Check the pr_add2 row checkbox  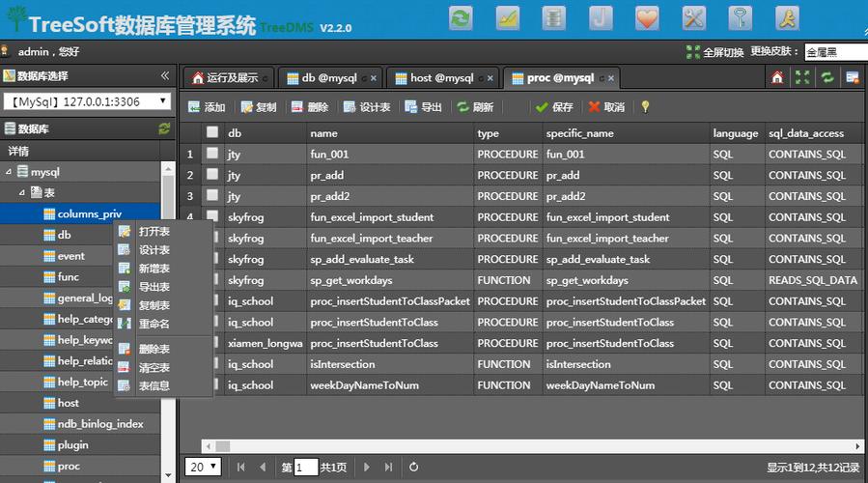pos(212,195)
